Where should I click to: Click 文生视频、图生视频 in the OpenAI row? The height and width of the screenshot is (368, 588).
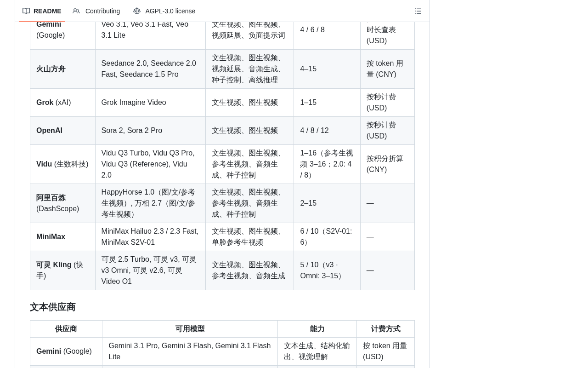tap(249, 131)
